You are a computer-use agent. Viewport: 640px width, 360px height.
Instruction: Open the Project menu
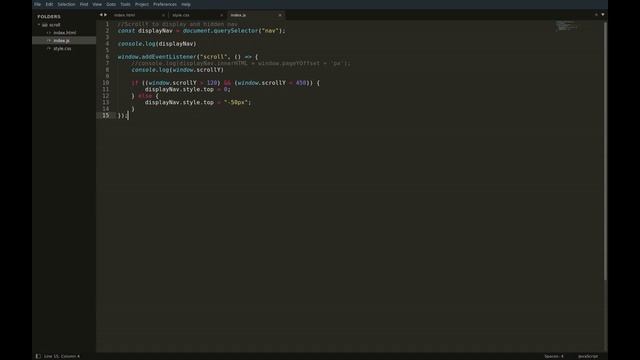tap(142, 4)
